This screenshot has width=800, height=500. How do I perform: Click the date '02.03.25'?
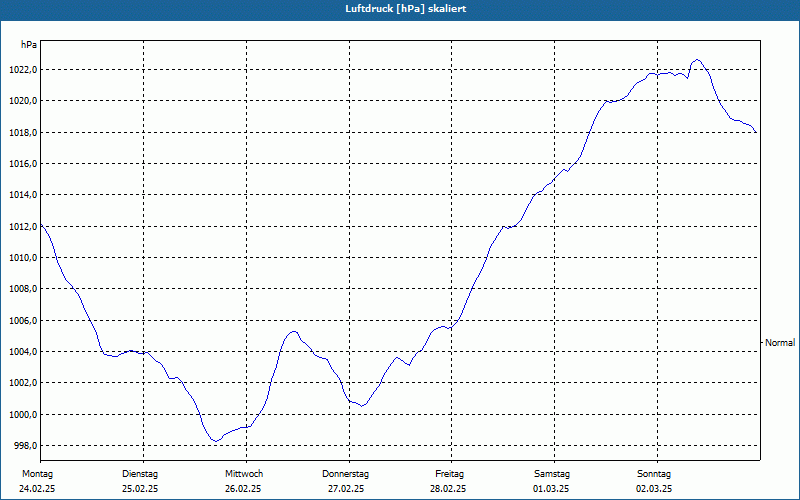point(654,489)
